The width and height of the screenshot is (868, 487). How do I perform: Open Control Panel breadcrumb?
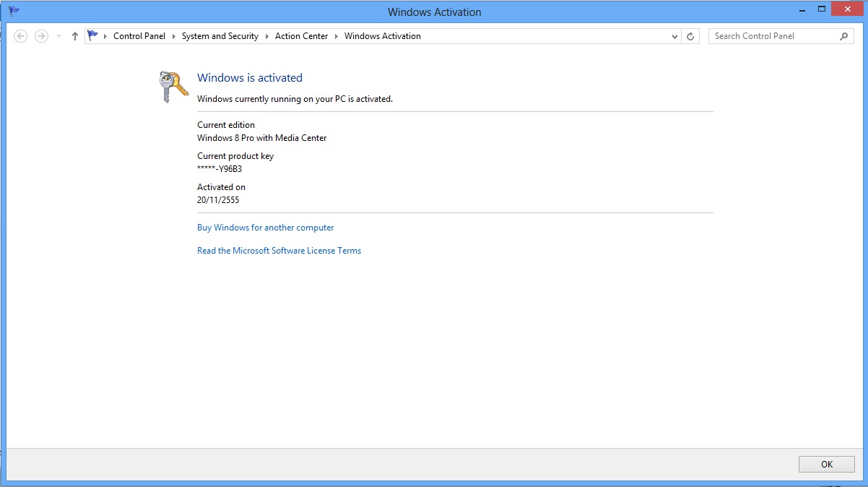pyautogui.click(x=139, y=36)
